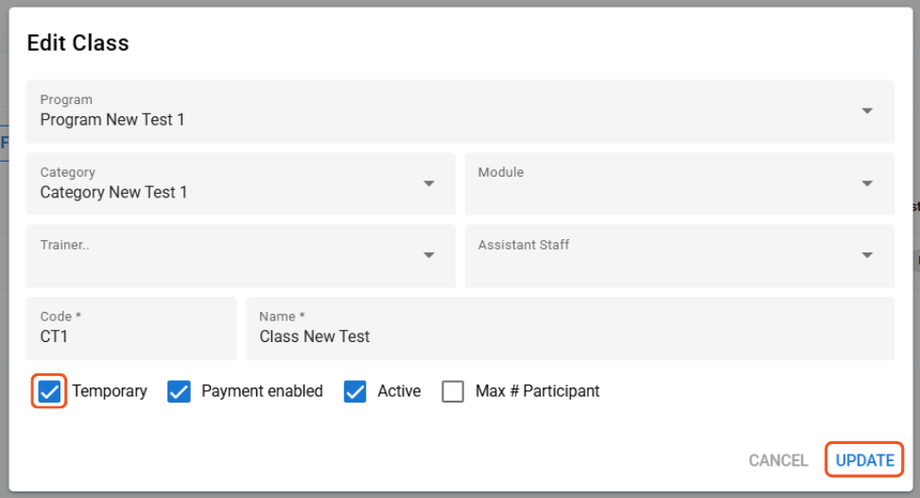Uncheck the Temporary checkbox

[49, 391]
